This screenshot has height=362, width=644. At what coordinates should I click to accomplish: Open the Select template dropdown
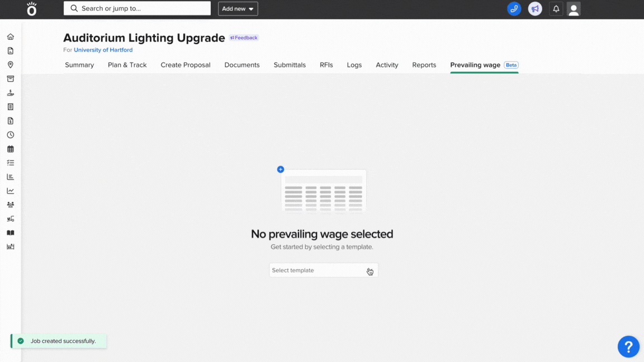click(x=323, y=270)
